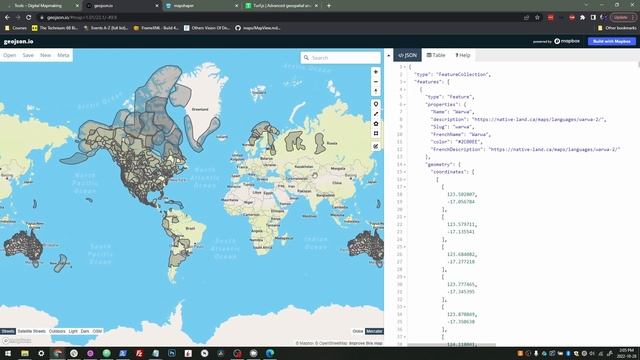Open FileZilla from the taskbar
This screenshot has height=360, width=640.
(139, 353)
